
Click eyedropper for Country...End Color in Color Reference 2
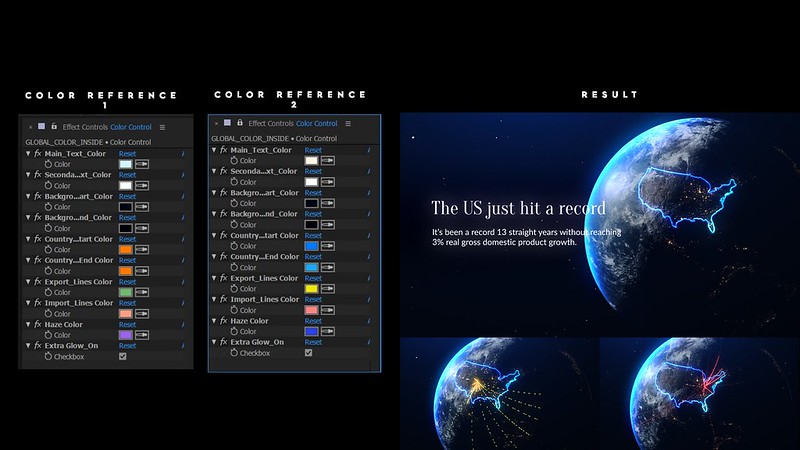tap(328, 267)
